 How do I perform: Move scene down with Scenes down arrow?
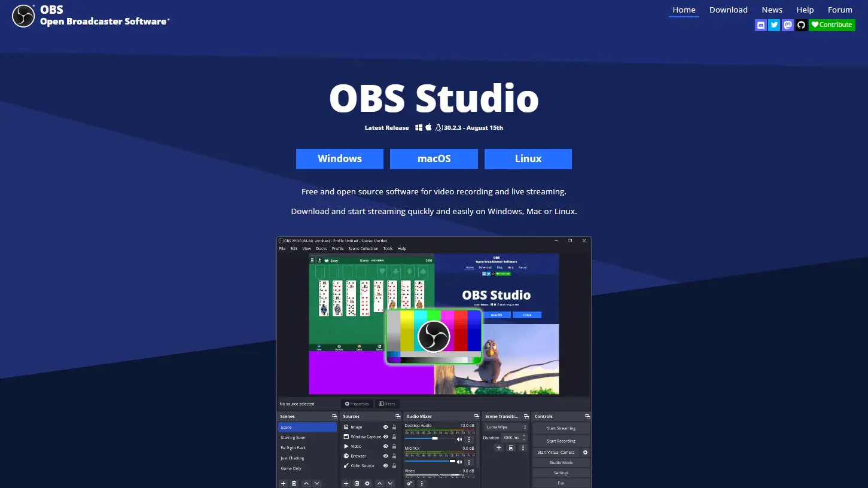click(x=317, y=483)
